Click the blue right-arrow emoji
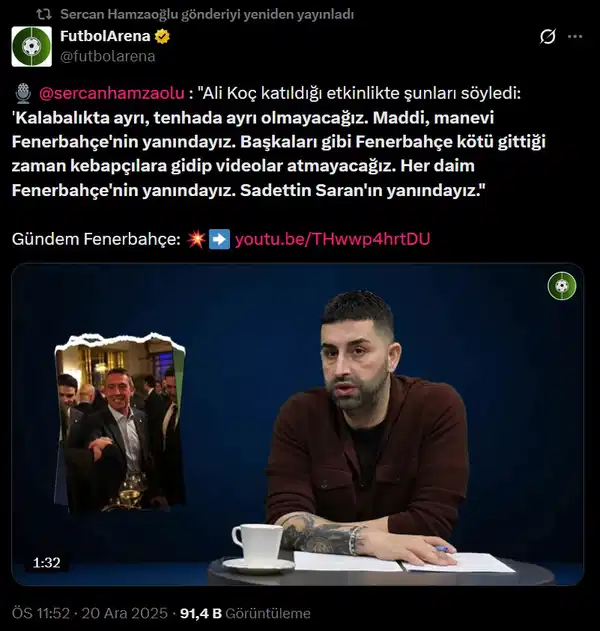Viewport: 600px width, 631px height. (x=219, y=239)
